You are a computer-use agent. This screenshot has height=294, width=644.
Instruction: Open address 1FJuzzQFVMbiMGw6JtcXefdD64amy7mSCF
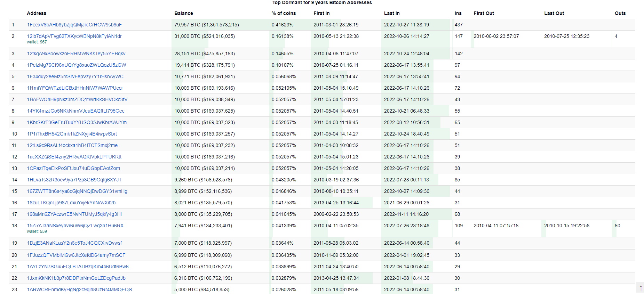coord(76,255)
